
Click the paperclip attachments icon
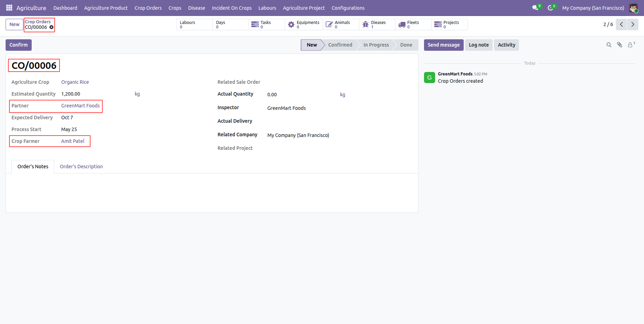tap(620, 45)
